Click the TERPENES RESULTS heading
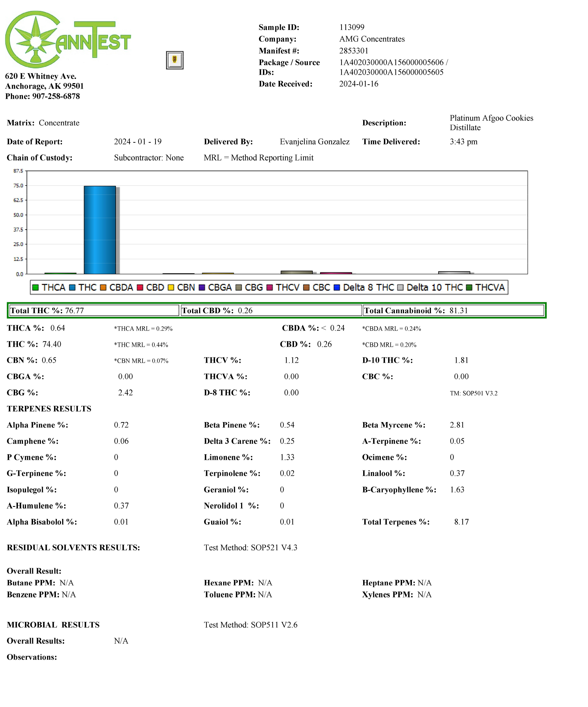 49,409
